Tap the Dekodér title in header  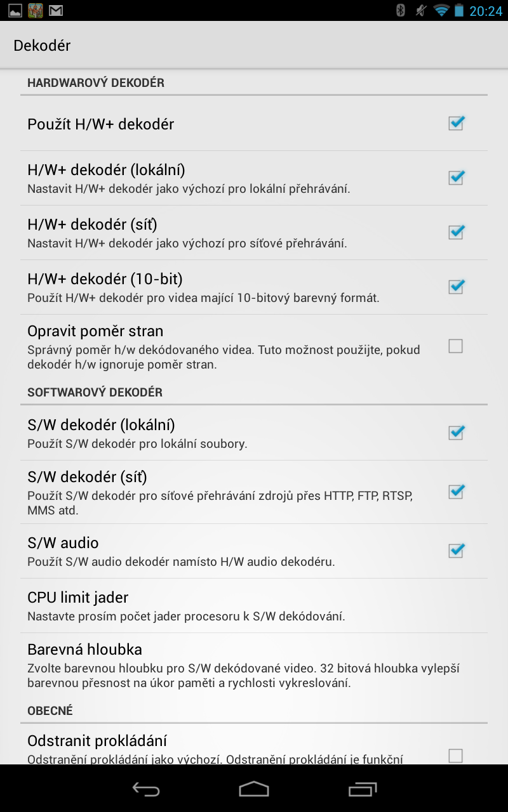(x=42, y=46)
